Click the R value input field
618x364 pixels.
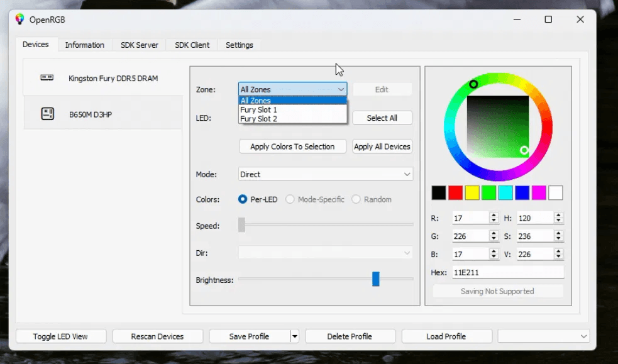click(471, 218)
